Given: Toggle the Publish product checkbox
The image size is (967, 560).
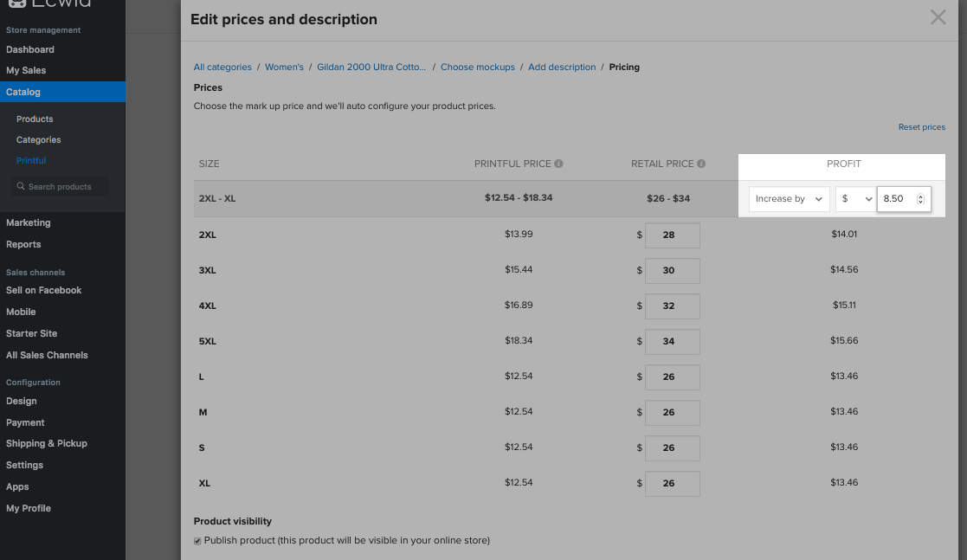Looking at the screenshot, I should tap(197, 541).
